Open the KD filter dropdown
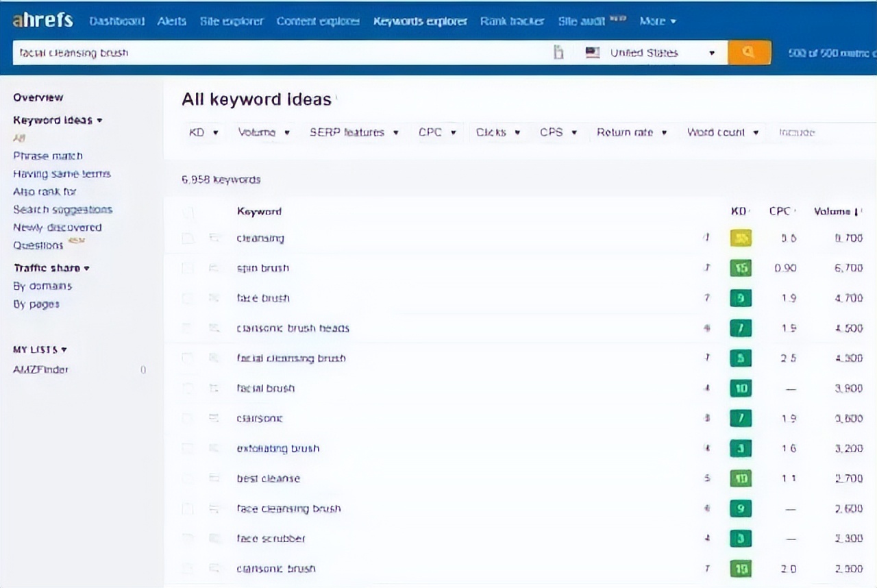The image size is (877, 588). (x=203, y=132)
